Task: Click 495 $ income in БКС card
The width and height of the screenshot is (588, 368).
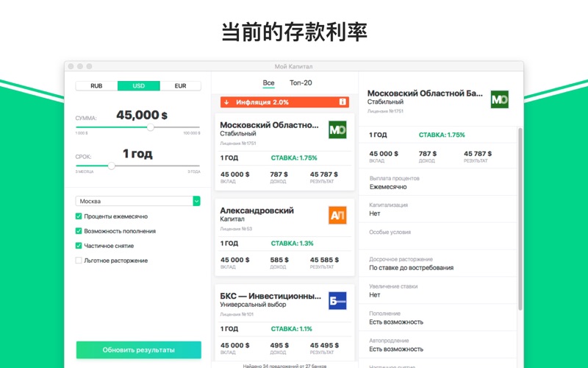Action: pyautogui.click(x=279, y=345)
